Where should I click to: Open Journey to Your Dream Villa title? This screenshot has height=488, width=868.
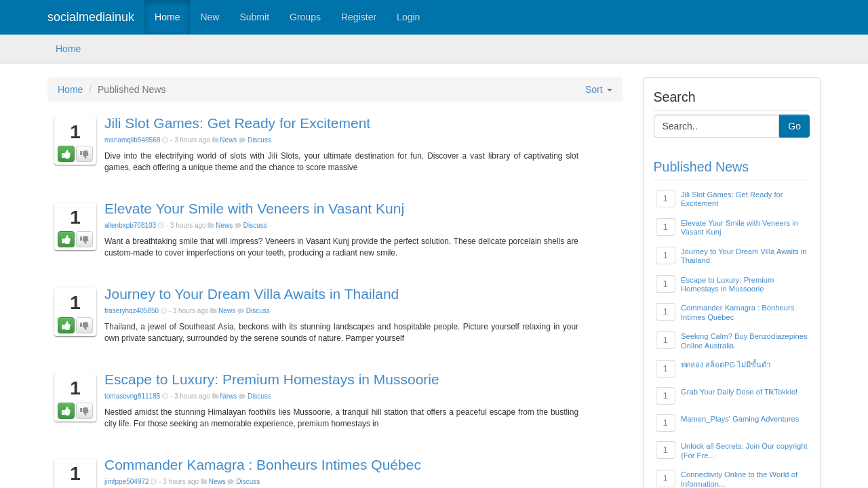pyautogui.click(x=252, y=294)
